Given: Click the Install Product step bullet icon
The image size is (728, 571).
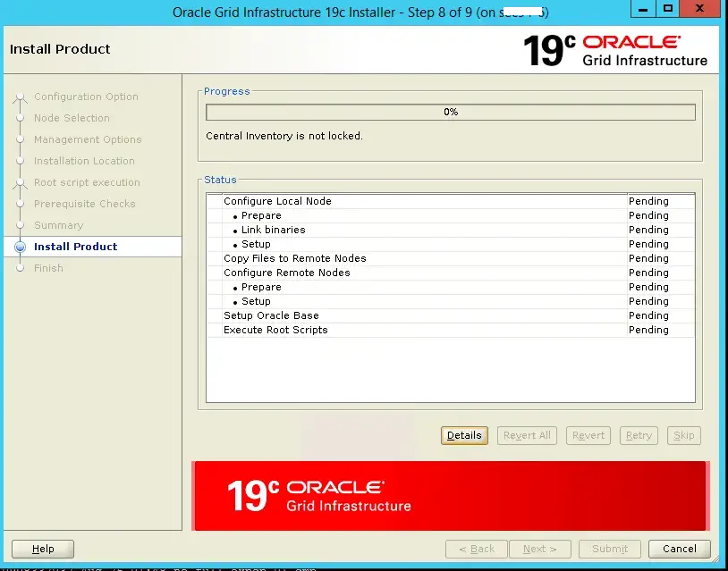Looking at the screenshot, I should click(21, 248).
